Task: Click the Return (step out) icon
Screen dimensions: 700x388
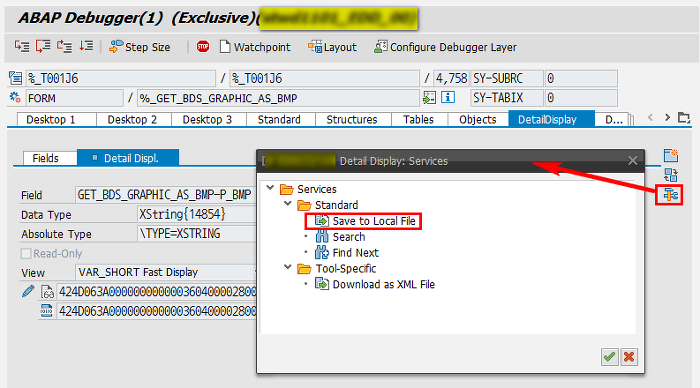Action: (64, 46)
